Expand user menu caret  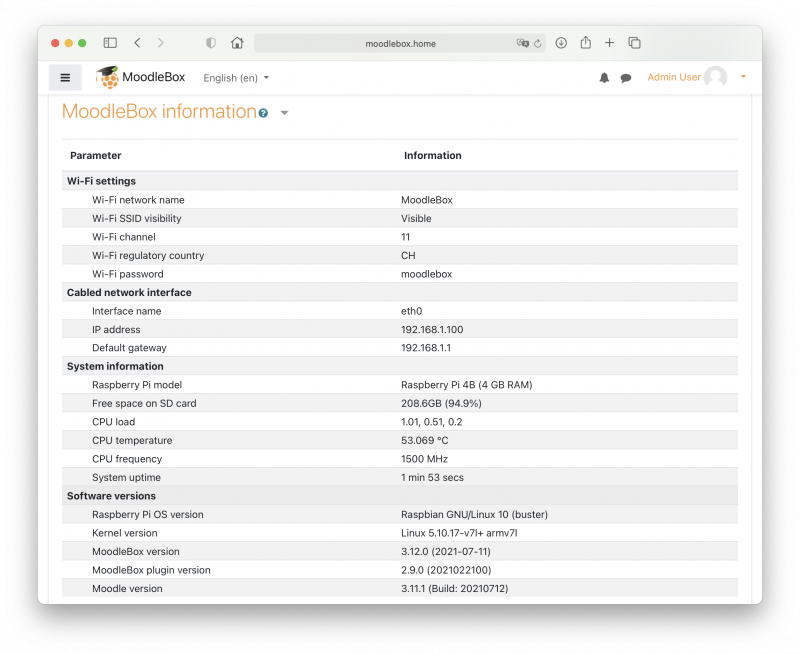pos(743,77)
